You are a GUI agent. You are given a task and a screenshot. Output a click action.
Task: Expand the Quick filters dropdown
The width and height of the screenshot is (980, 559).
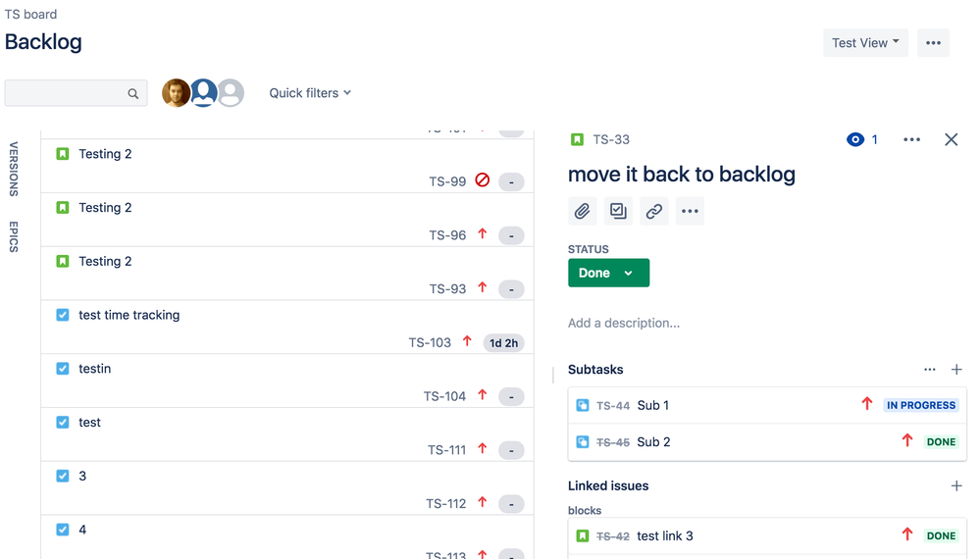310,93
